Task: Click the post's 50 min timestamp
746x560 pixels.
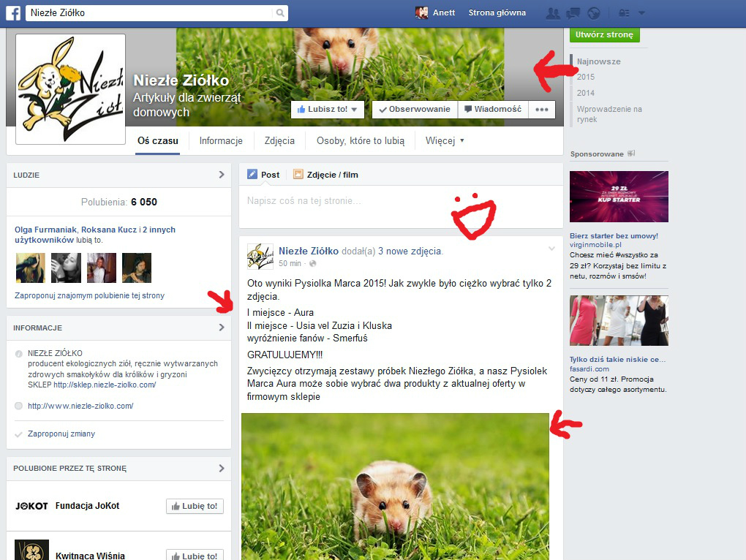Action: pos(290,263)
